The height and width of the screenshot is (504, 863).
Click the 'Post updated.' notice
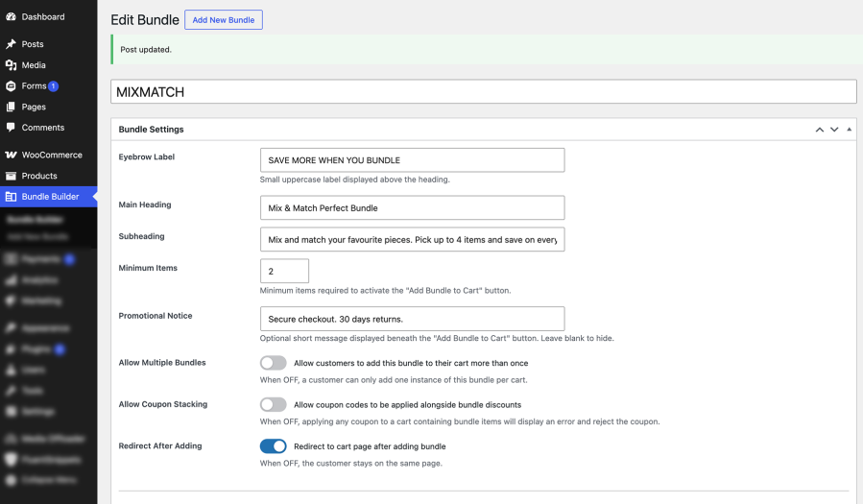tap(487, 50)
